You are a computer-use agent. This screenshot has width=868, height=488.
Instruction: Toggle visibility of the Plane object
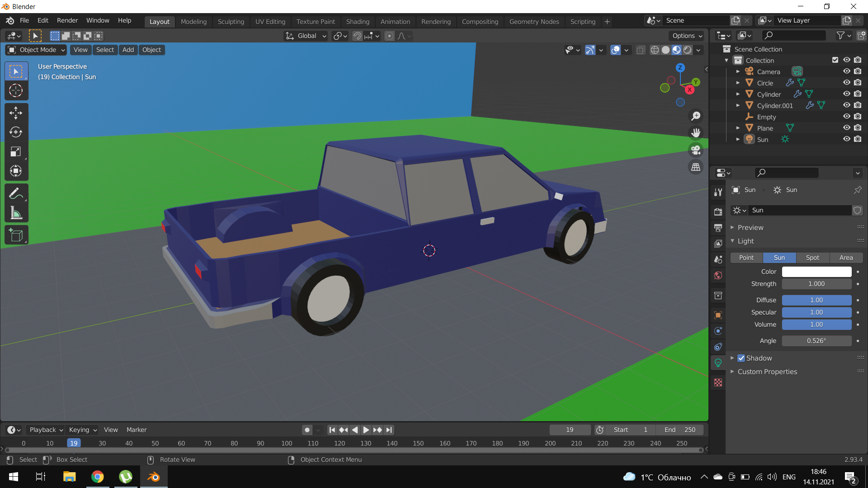[x=847, y=128]
